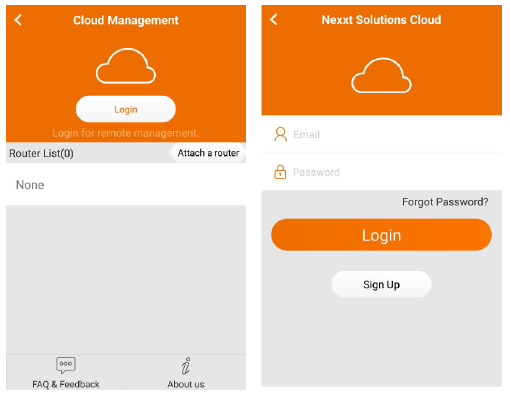
Task: Click the white Login button under cloud
Action: [126, 109]
